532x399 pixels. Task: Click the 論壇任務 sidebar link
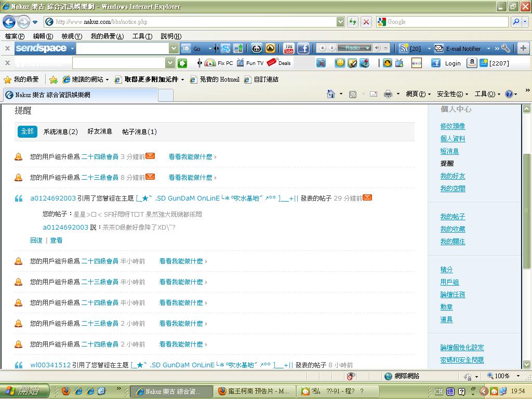[453, 295]
